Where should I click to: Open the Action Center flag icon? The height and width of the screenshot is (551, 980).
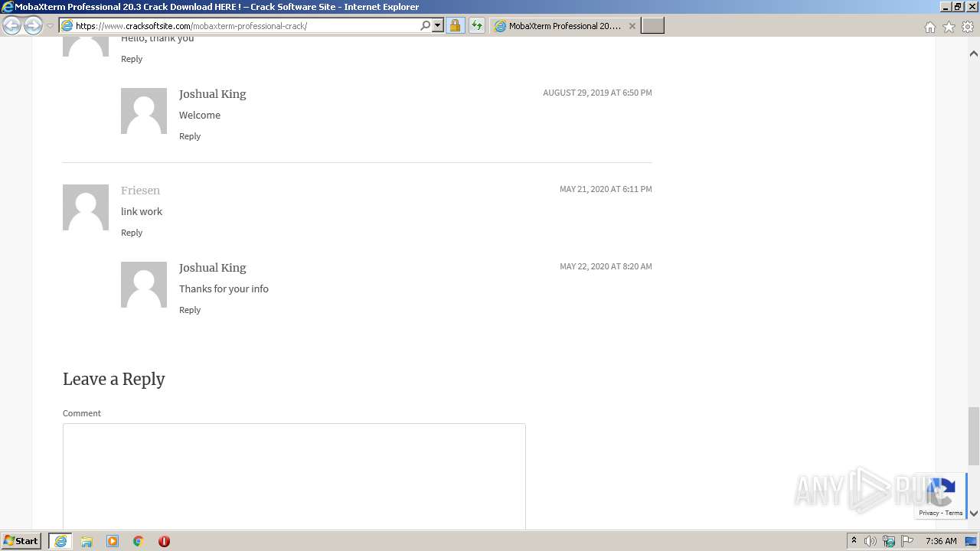pos(907,541)
